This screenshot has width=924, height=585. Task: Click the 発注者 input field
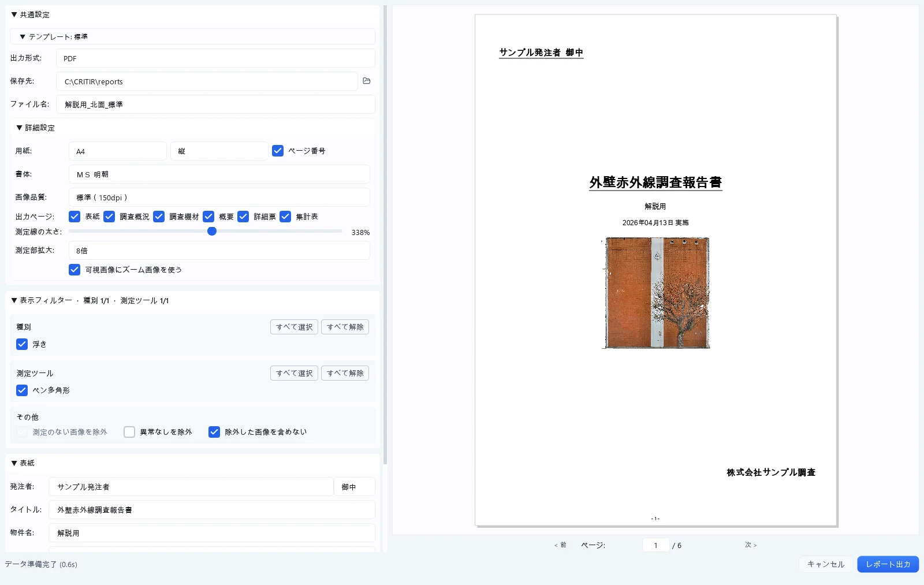pyautogui.click(x=191, y=487)
